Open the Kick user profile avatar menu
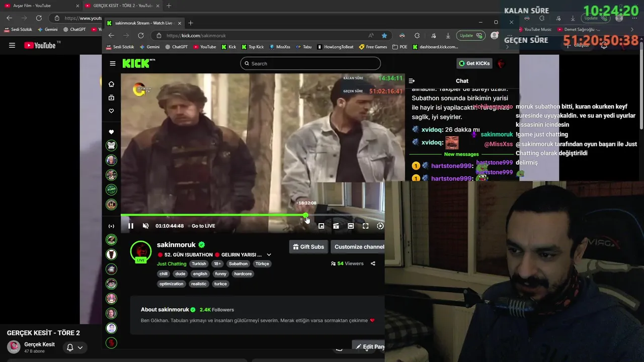This screenshot has width=644, height=362. tap(501, 63)
